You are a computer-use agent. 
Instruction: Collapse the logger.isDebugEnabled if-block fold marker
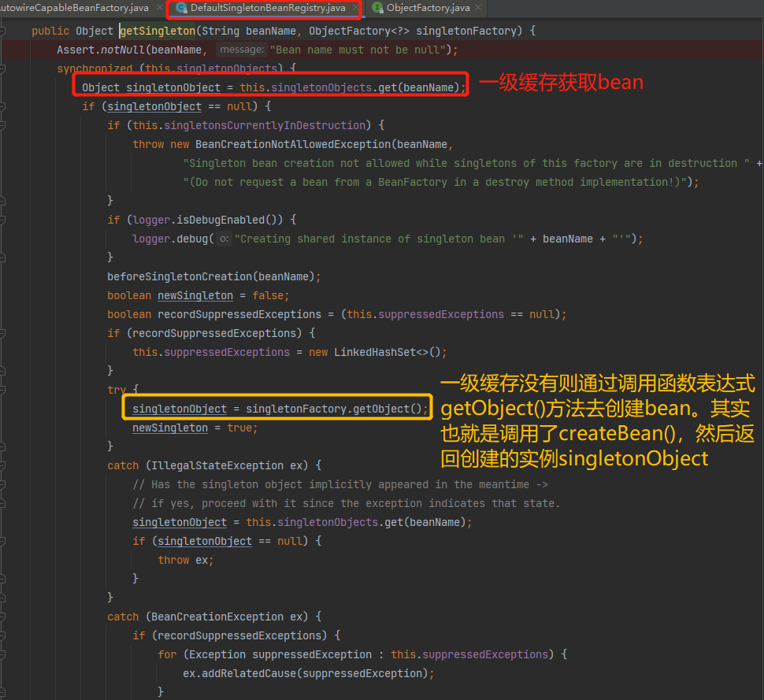[x=2, y=220]
